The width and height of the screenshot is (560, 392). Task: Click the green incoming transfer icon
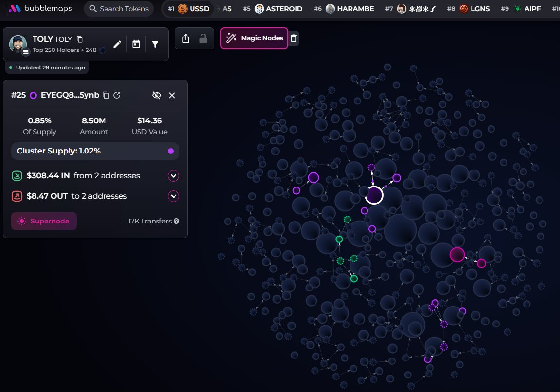(17, 176)
